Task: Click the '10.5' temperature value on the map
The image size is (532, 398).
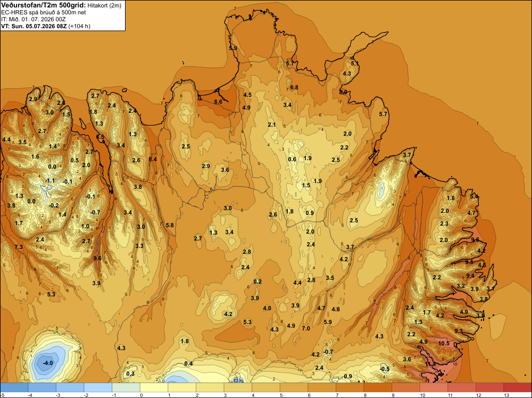Action: (444, 343)
